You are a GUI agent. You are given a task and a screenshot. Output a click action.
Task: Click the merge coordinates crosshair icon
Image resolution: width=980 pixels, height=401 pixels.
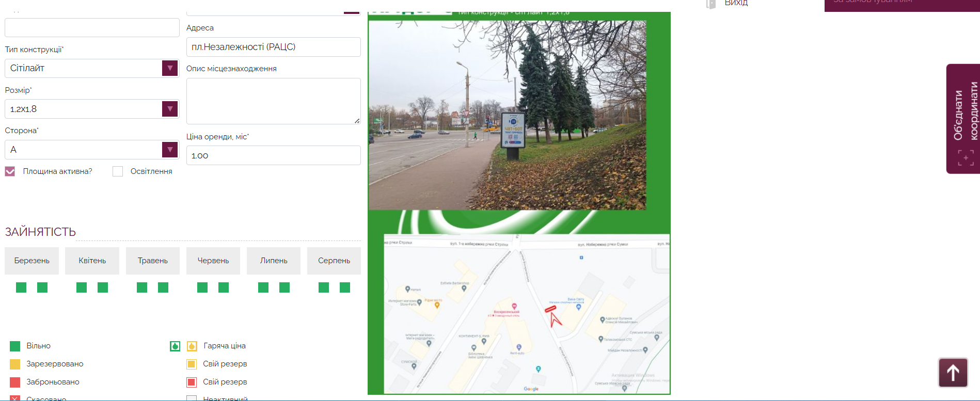coord(966,158)
